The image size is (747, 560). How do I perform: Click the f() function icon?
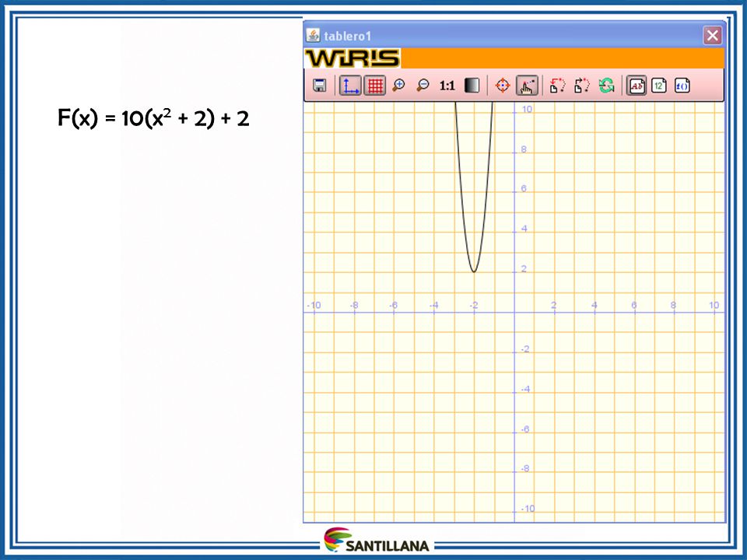[682, 86]
